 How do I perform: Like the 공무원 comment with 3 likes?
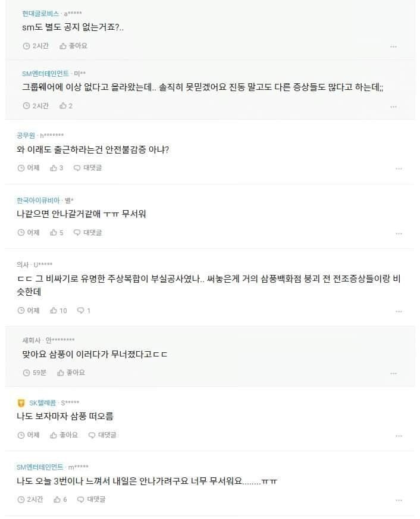tap(57, 168)
